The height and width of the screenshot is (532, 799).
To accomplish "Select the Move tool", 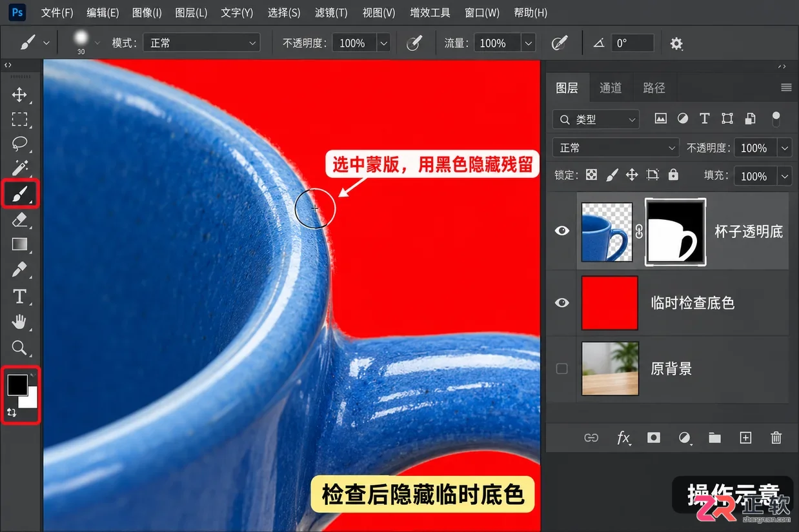I will (19, 95).
